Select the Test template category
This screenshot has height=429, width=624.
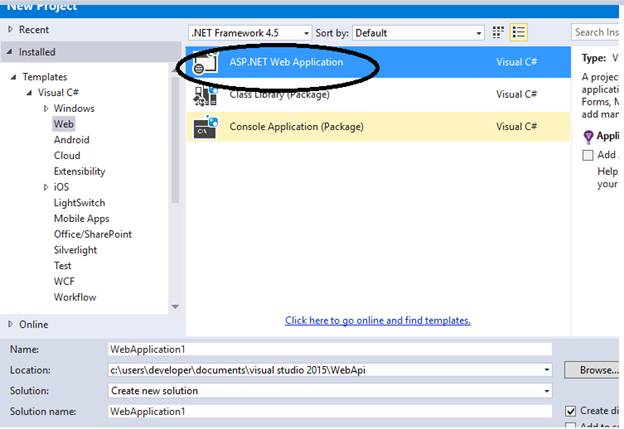click(x=62, y=265)
